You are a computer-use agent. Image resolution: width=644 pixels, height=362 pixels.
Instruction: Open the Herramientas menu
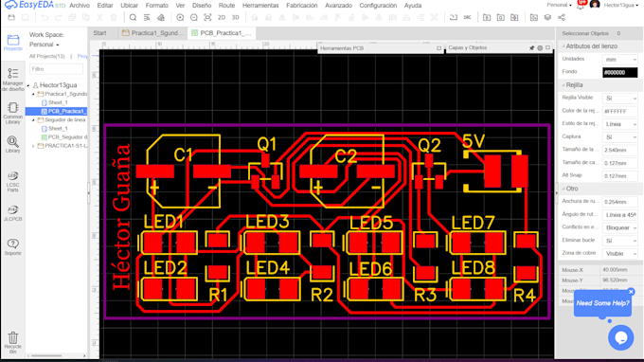click(260, 6)
